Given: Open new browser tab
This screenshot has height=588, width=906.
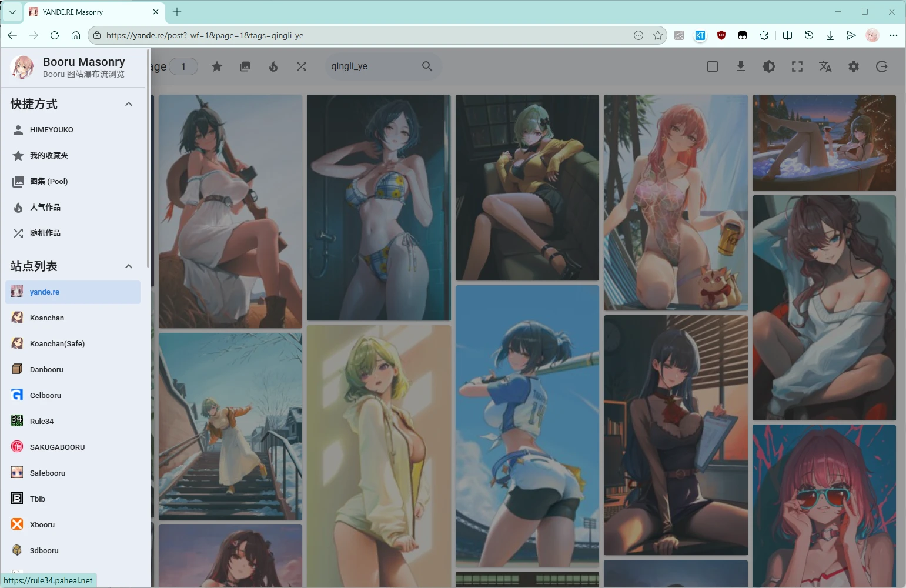Looking at the screenshot, I should pyautogui.click(x=177, y=12).
